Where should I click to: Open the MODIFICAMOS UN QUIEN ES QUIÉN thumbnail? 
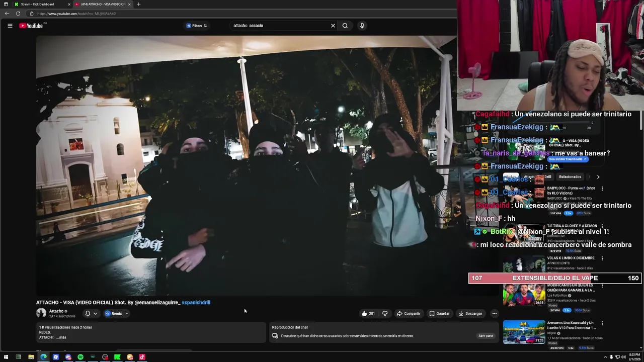(x=524, y=295)
